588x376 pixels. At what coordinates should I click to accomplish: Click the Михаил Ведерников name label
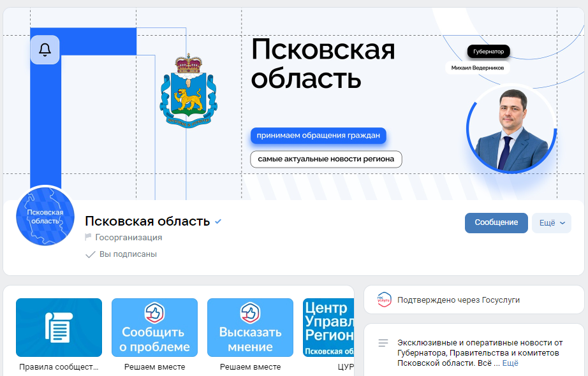[478, 68]
